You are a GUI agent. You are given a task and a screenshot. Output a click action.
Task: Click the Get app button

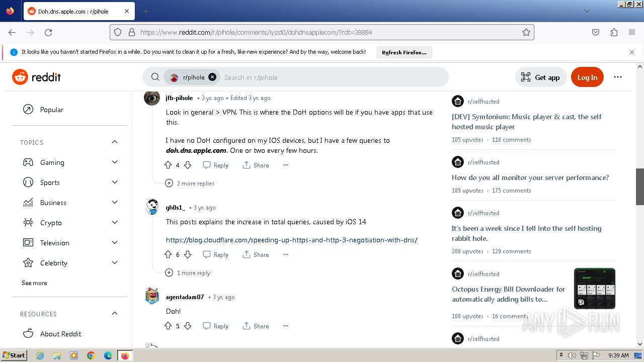coord(541,77)
